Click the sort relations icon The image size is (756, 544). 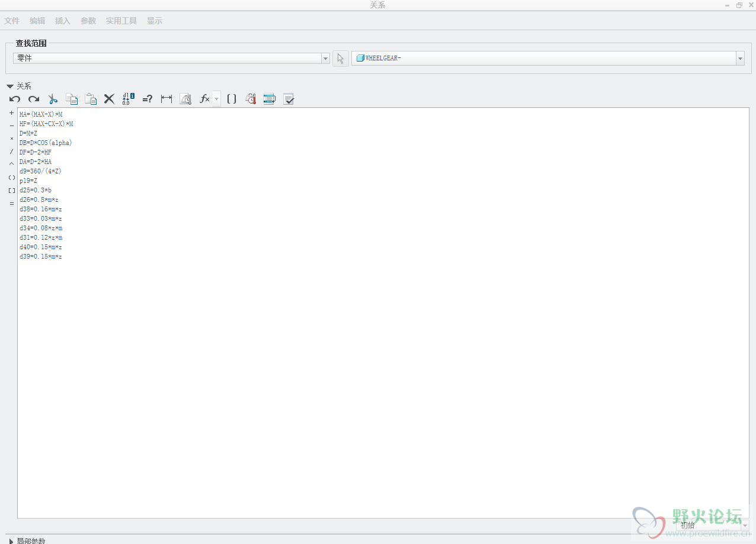[x=270, y=99]
